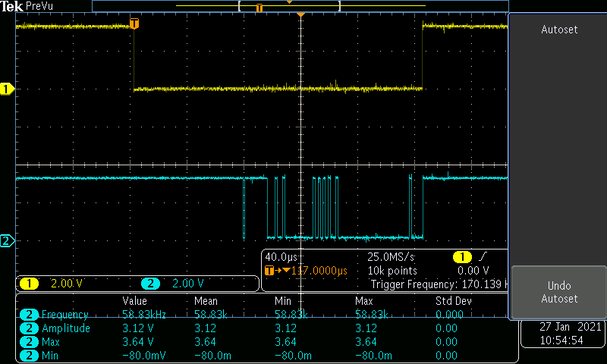Screen dimensions: 607x364
Task: Click the date 27 Jan 2021
Action: click(x=571, y=327)
